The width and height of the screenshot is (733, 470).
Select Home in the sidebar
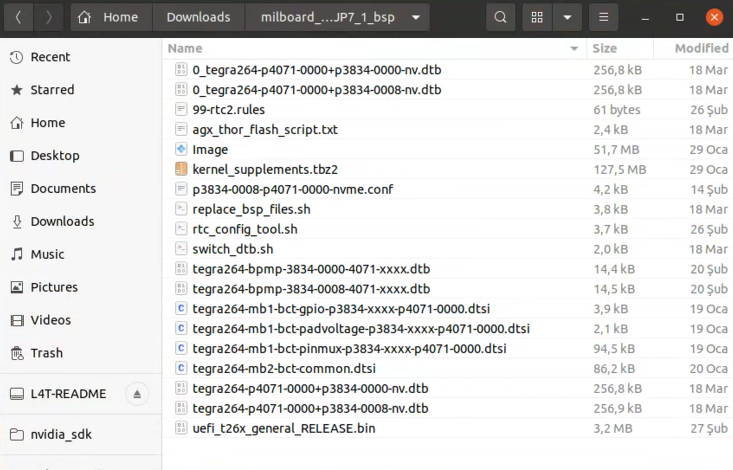(81, 123)
